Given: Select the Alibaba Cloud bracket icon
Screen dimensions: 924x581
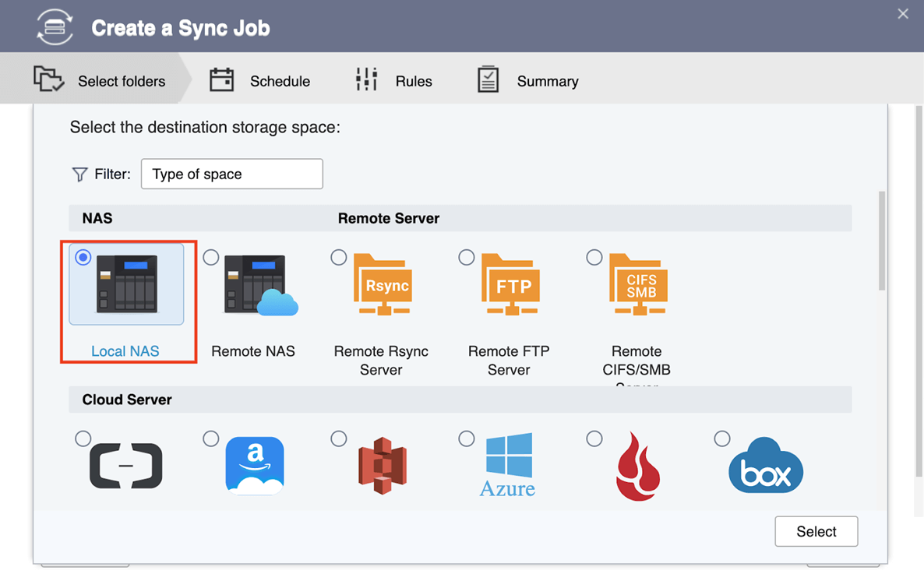Looking at the screenshot, I should point(126,466).
